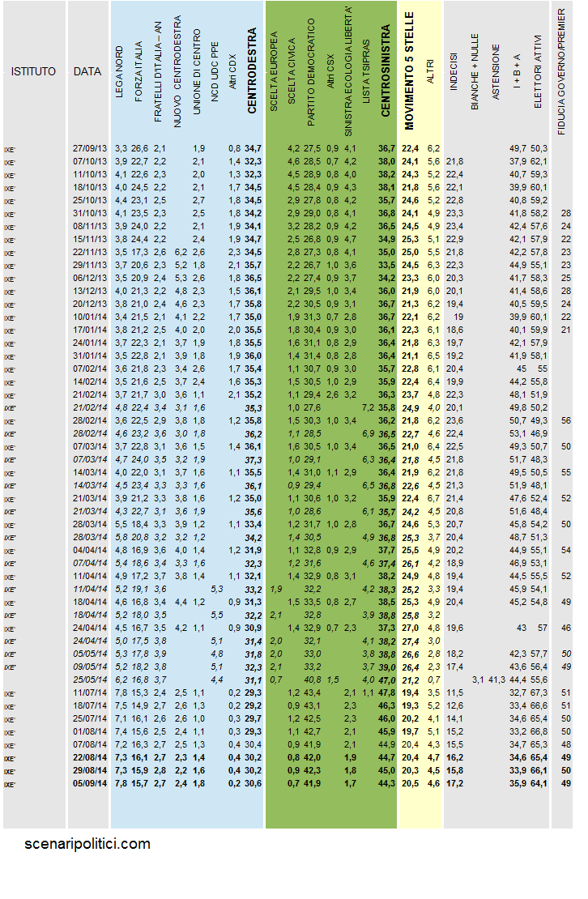Click Movimento 5 Stelle value 27,4
This screenshot has width=588, height=899.
(x=411, y=641)
